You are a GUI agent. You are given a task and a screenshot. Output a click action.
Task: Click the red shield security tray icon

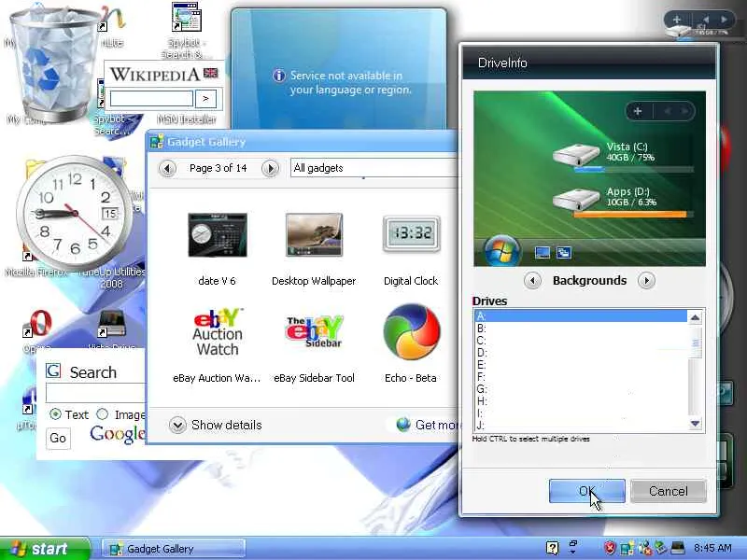[x=610, y=548]
